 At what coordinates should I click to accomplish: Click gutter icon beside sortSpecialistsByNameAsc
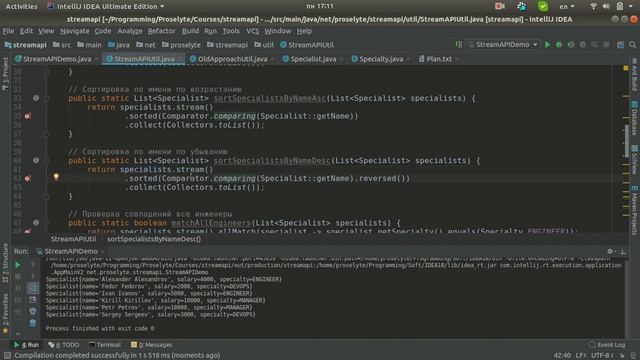36,98
